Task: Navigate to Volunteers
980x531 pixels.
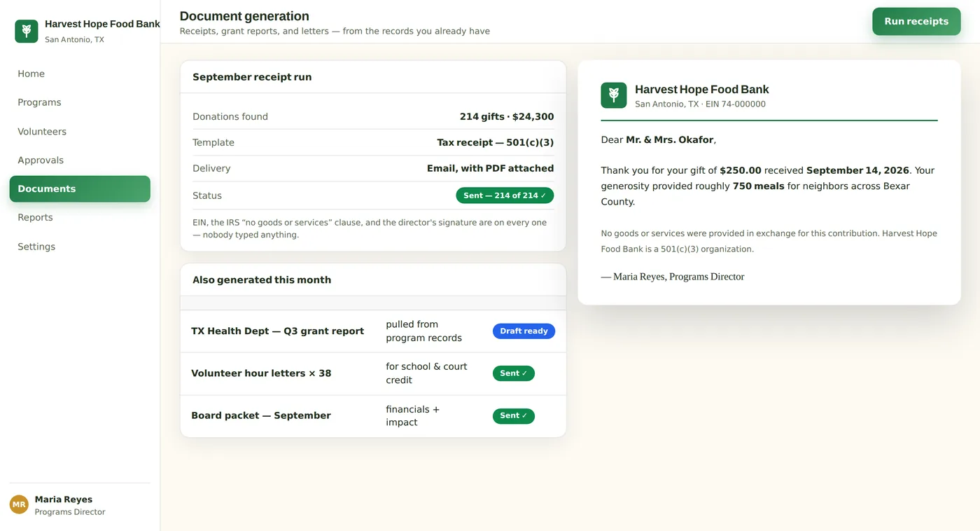Action: click(80, 132)
